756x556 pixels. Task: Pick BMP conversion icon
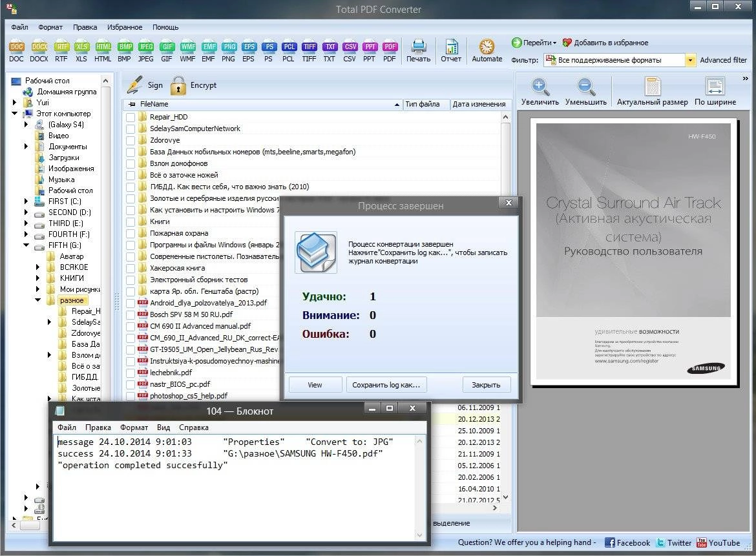125,51
